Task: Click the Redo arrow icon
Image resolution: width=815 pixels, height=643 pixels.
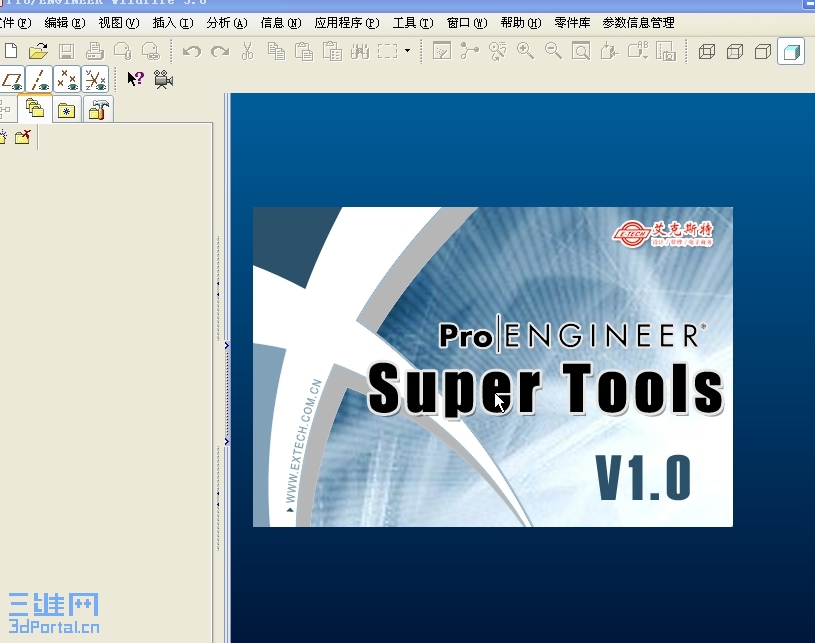Action: click(x=220, y=51)
